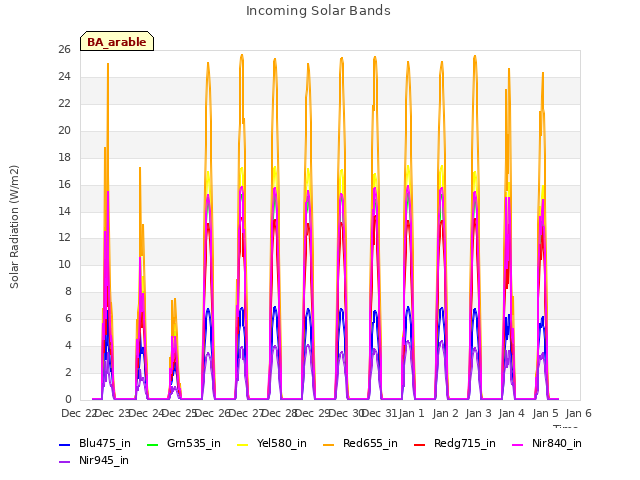Click the Jan 6 x-axis tick label
The width and height of the screenshot is (640, 480).
coord(579,413)
